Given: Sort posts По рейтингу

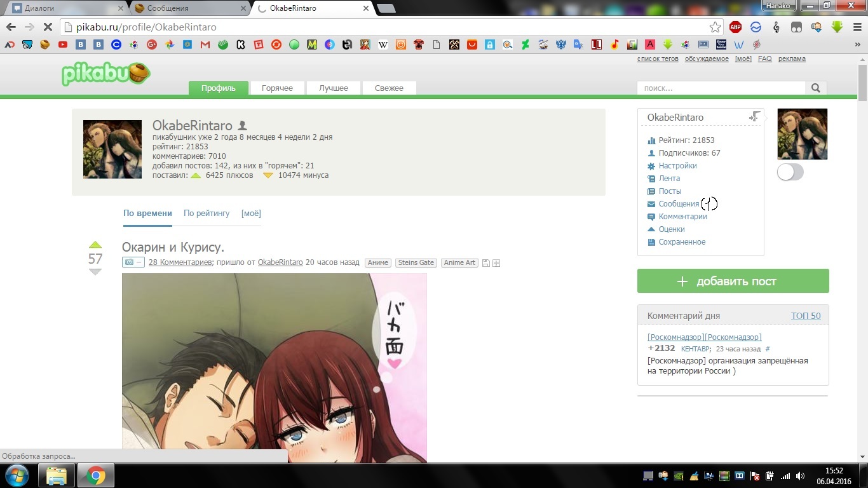Looking at the screenshot, I should click(207, 213).
